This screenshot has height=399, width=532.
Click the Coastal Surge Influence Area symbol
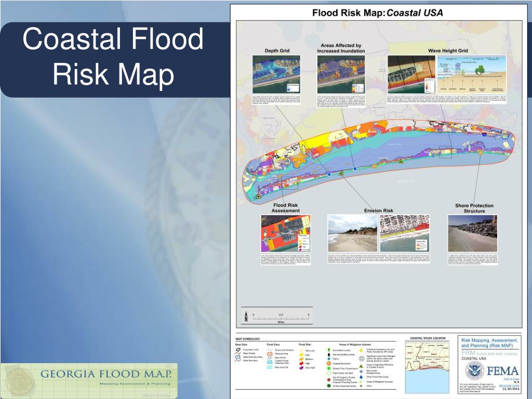270,362
